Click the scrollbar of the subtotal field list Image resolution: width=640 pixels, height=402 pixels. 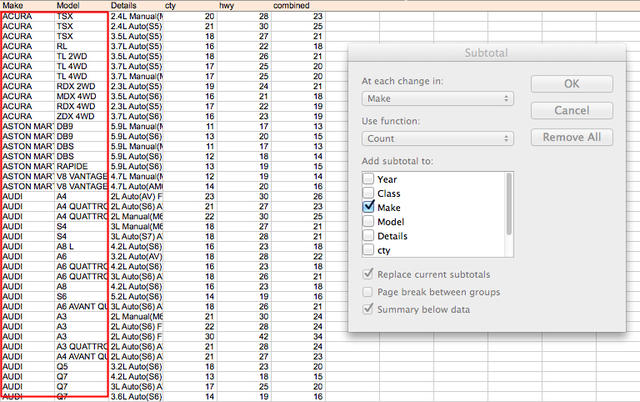click(x=509, y=212)
